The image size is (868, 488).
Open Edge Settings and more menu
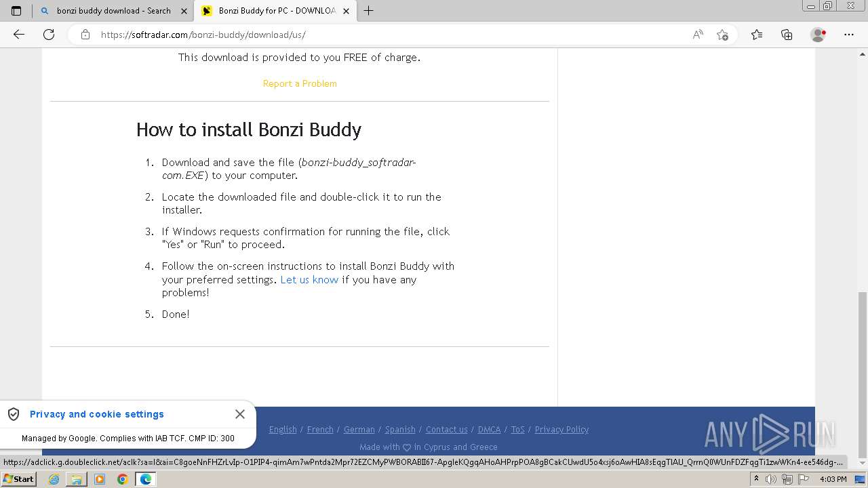849,35
